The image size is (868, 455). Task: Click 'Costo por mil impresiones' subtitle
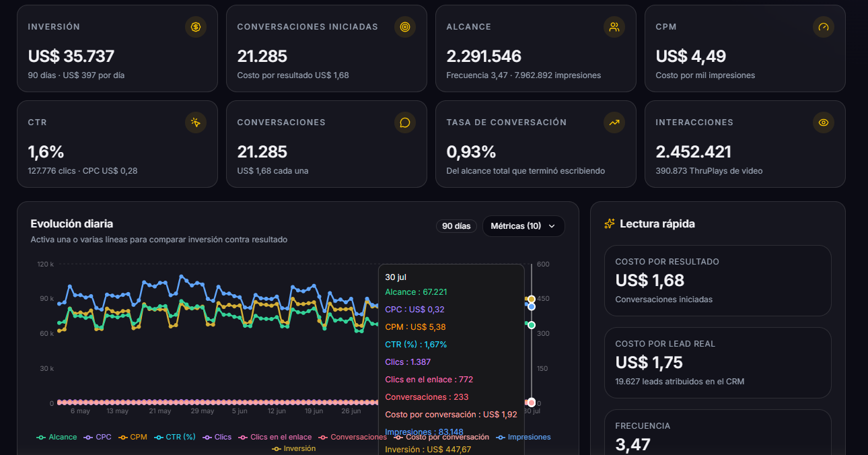click(x=705, y=75)
